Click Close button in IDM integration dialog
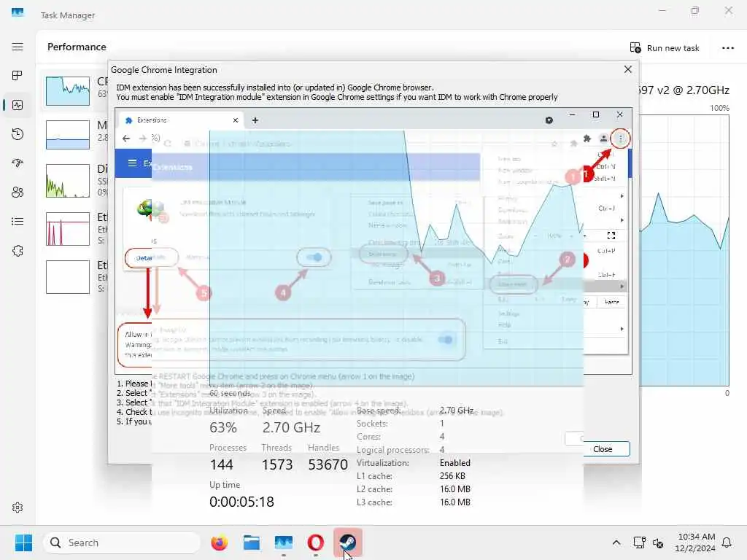Screen dimensions: 747x560 [603, 449]
